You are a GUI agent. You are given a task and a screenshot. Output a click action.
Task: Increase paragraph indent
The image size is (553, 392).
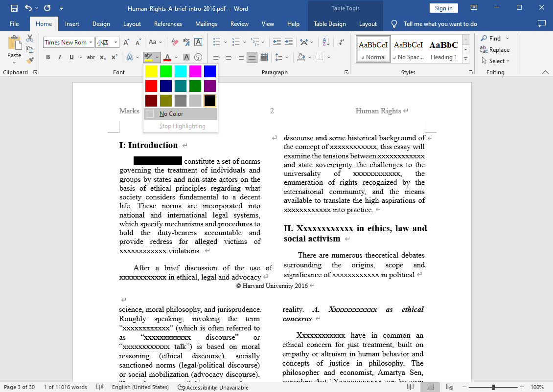[289, 42]
